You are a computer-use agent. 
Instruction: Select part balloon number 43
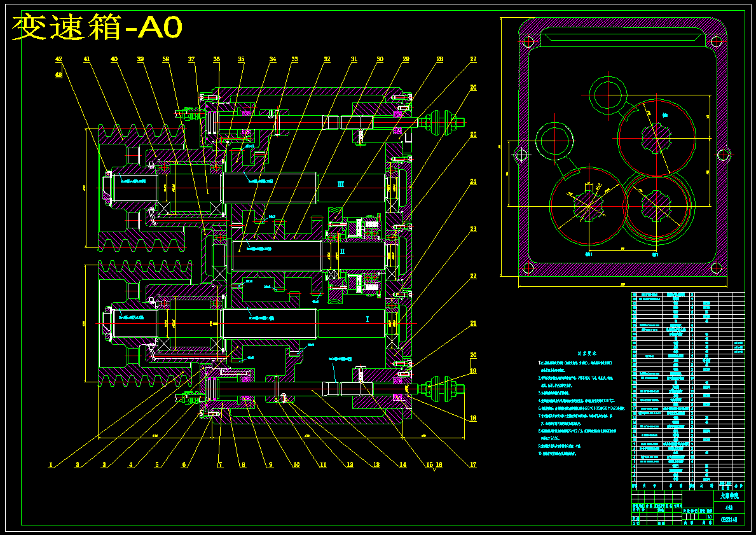(59, 75)
